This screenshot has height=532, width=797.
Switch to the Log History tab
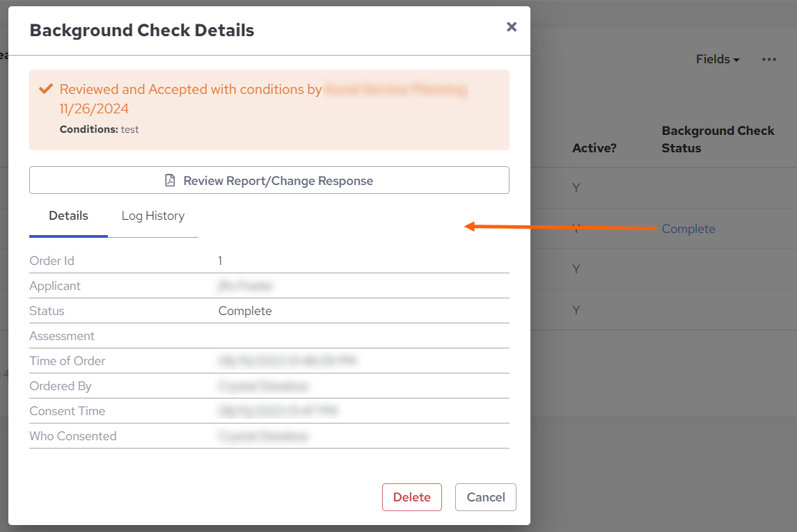coord(153,216)
